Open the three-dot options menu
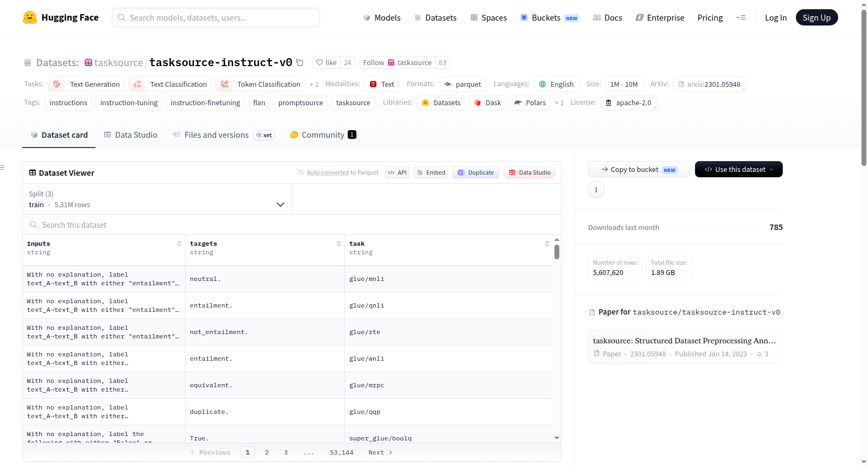 click(596, 190)
